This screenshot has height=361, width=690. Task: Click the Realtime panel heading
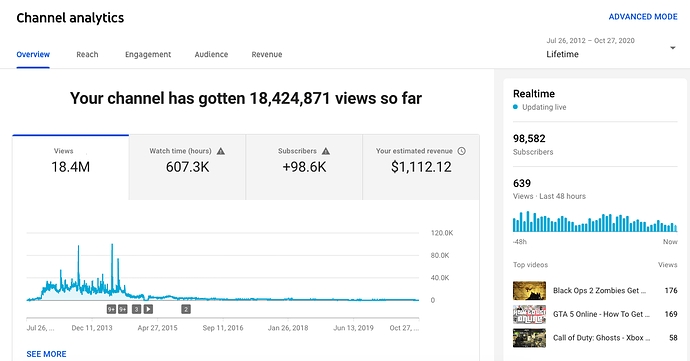pos(534,94)
